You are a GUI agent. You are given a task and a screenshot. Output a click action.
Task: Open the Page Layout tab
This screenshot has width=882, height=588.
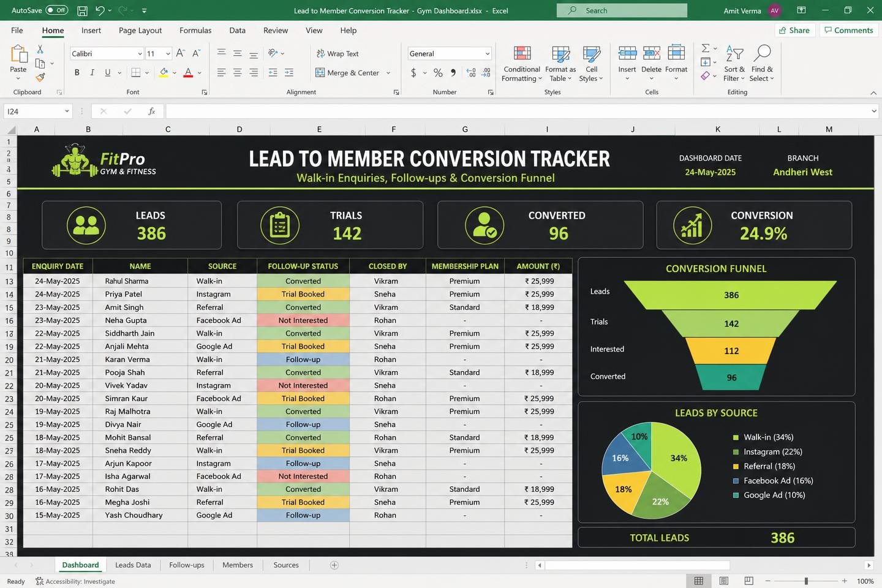[140, 30]
